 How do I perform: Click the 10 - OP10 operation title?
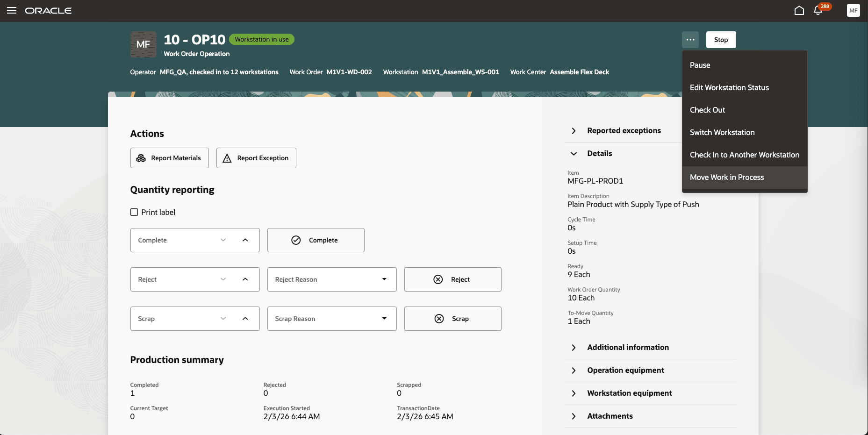click(x=194, y=40)
